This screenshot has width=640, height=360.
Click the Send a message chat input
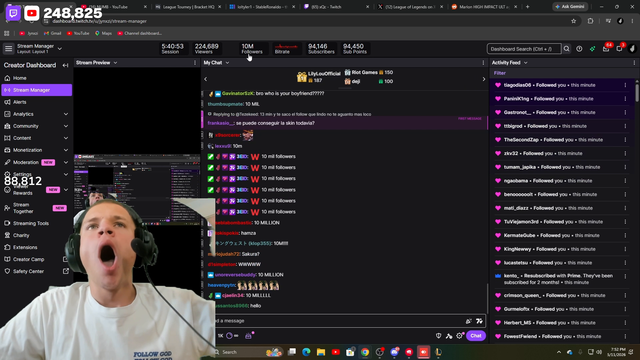click(x=339, y=321)
